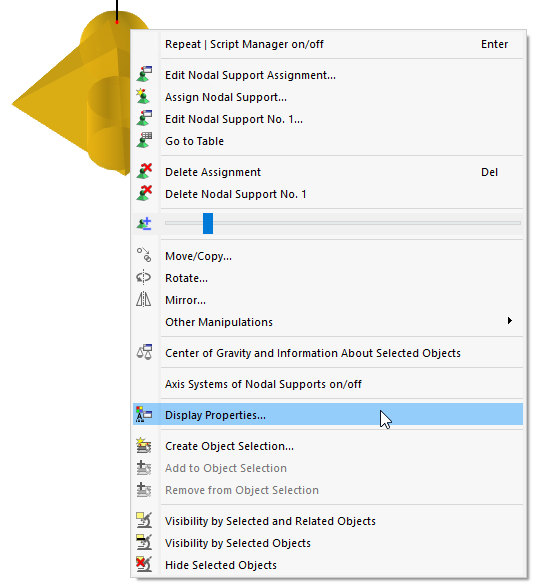Open Move/Copy... dialog

pos(328,256)
